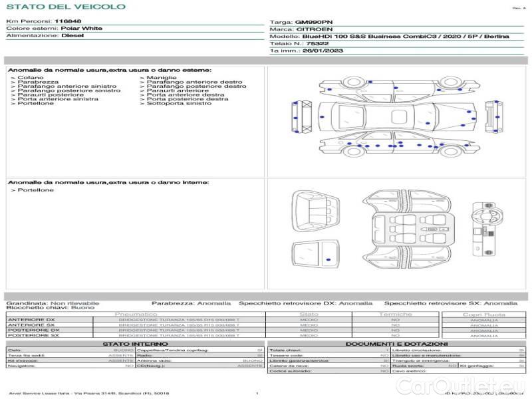Image resolution: width=532 pixels, height=399 pixels.
Task: Select the Terza fila sedili row
Action: click(x=70, y=355)
